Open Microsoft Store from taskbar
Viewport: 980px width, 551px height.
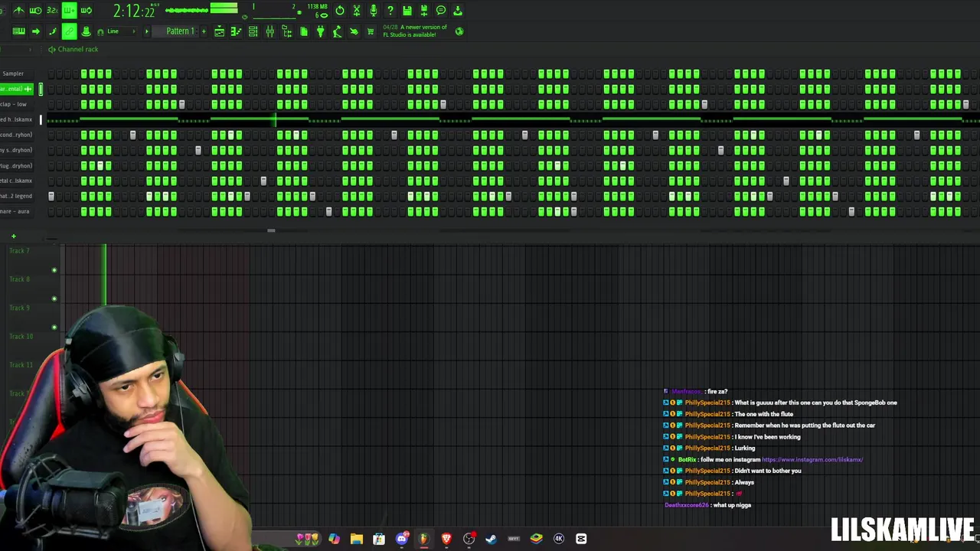coord(379,539)
